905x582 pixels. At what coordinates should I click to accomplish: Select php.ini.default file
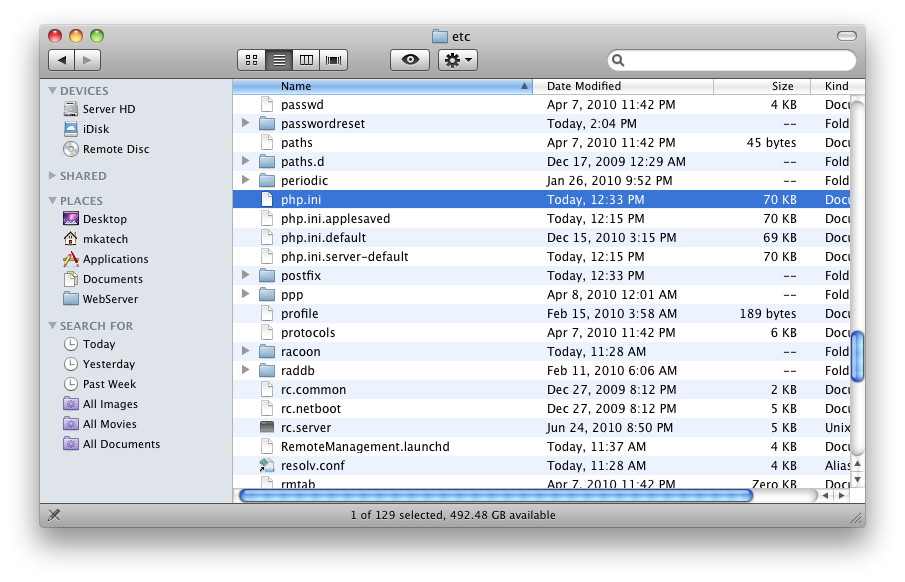[x=541, y=237]
